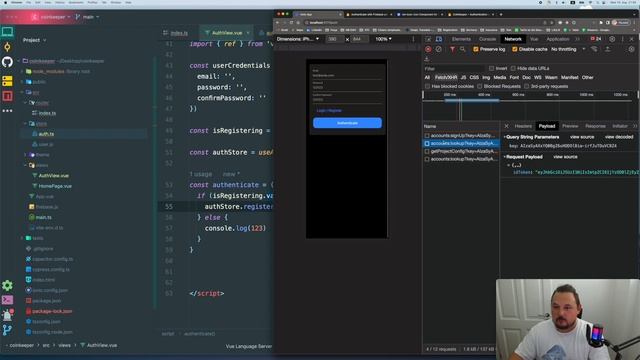Open the 100% zoom dropdown
This screenshot has width=640, height=360.
point(383,39)
